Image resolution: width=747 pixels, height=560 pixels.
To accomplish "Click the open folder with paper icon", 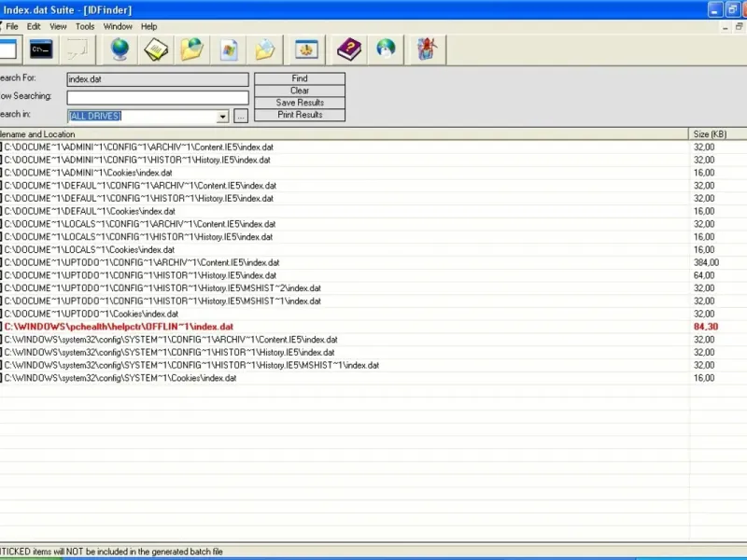I will coord(265,49).
